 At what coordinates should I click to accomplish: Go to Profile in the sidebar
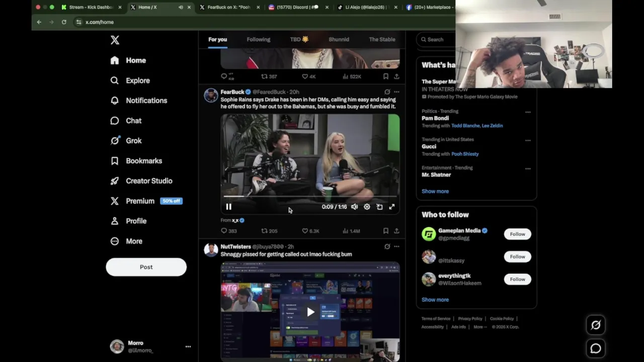pyautogui.click(x=129, y=221)
